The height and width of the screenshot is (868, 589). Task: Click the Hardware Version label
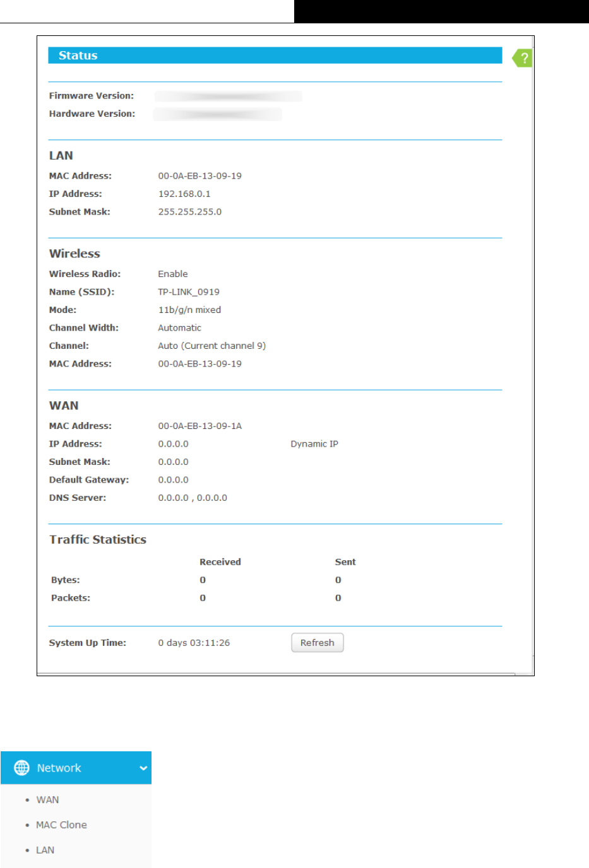[92, 114]
